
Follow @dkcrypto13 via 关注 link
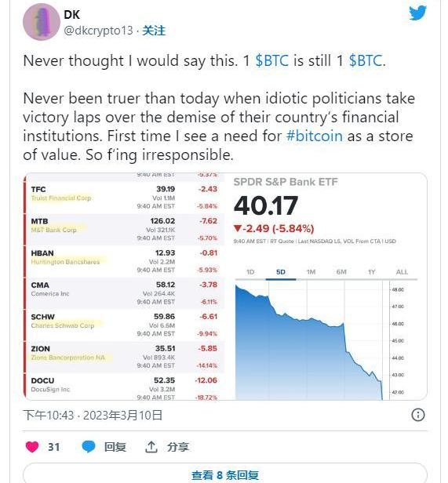154,31
